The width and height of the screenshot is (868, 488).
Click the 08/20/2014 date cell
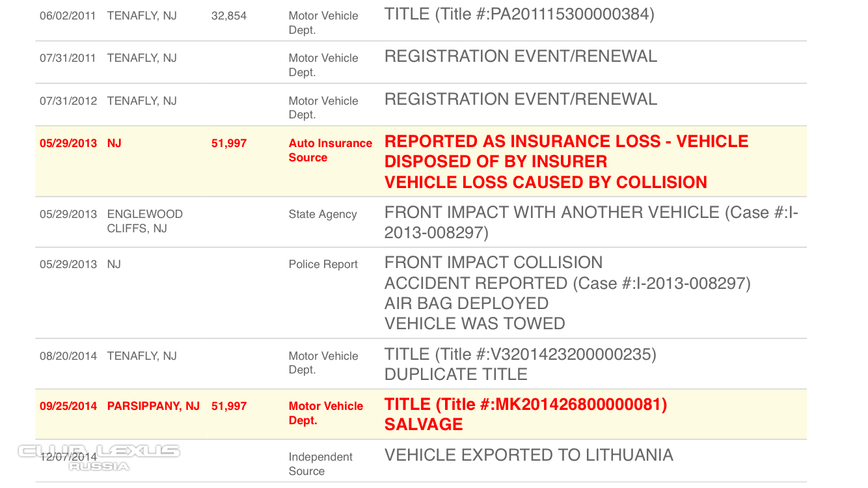click(68, 356)
